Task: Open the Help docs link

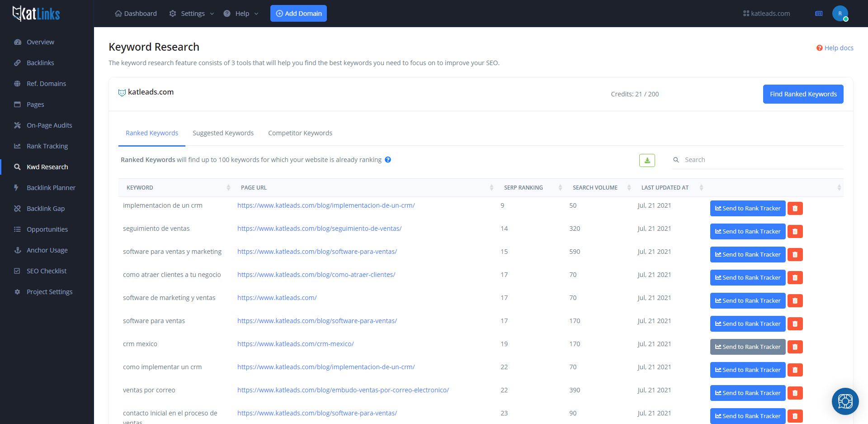Action: 835,48
